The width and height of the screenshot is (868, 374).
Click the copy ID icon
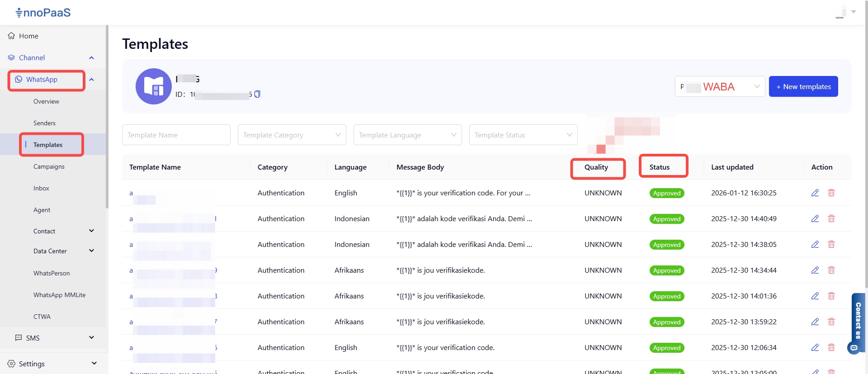[x=257, y=94]
